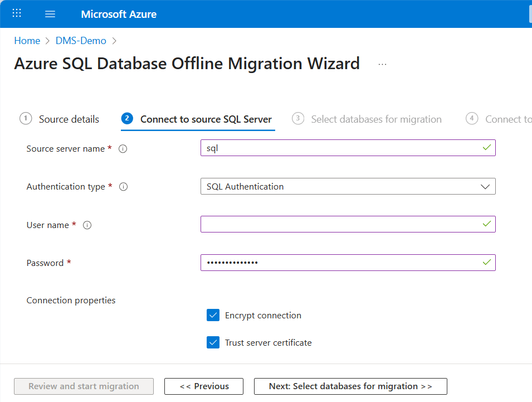
Task: Uncheck the Trust server certificate checkbox
Action: click(x=213, y=342)
